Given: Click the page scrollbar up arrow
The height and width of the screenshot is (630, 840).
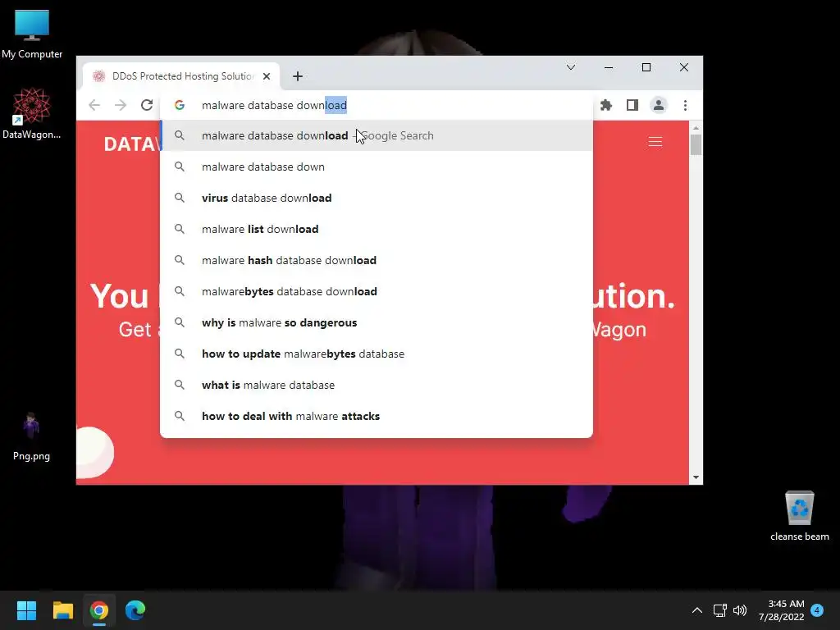Looking at the screenshot, I should [x=696, y=128].
